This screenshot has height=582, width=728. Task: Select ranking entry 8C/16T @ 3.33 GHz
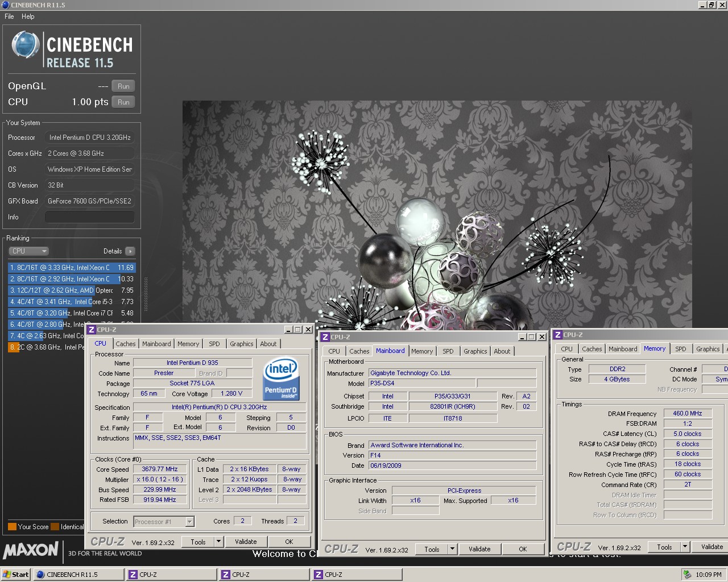[x=72, y=268]
